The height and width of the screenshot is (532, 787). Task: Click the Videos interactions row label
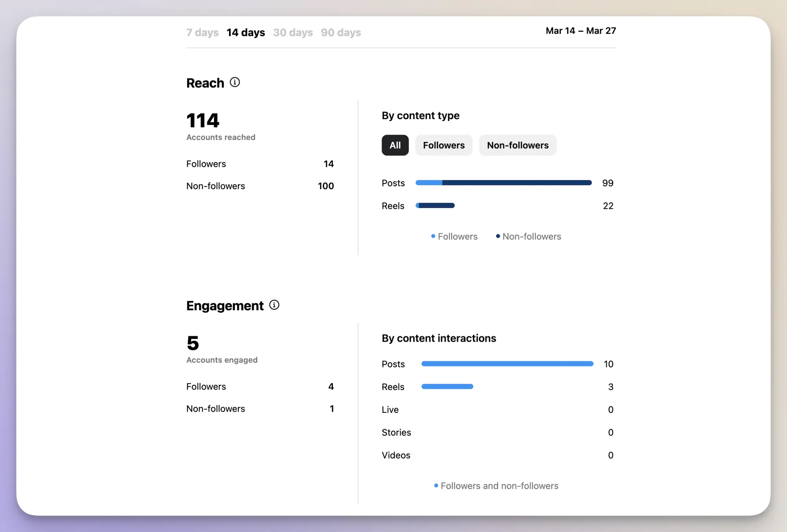coord(396,455)
